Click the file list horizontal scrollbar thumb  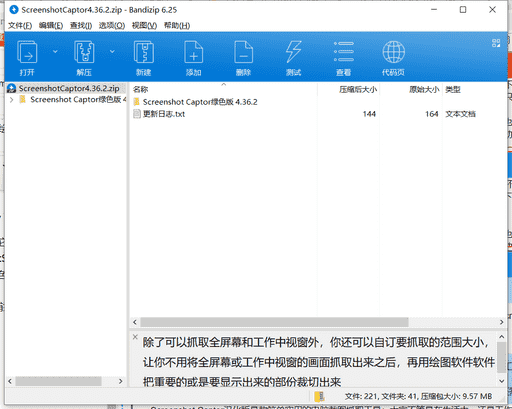point(274,322)
